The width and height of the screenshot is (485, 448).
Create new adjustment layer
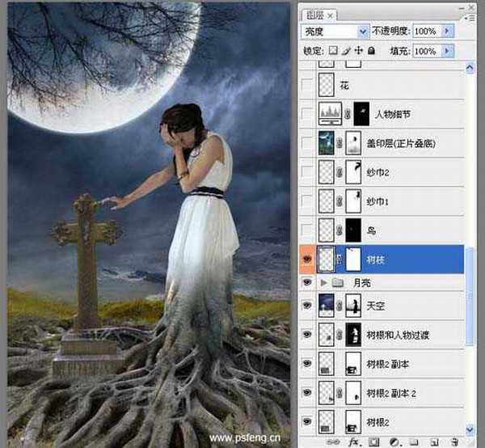[394, 441]
